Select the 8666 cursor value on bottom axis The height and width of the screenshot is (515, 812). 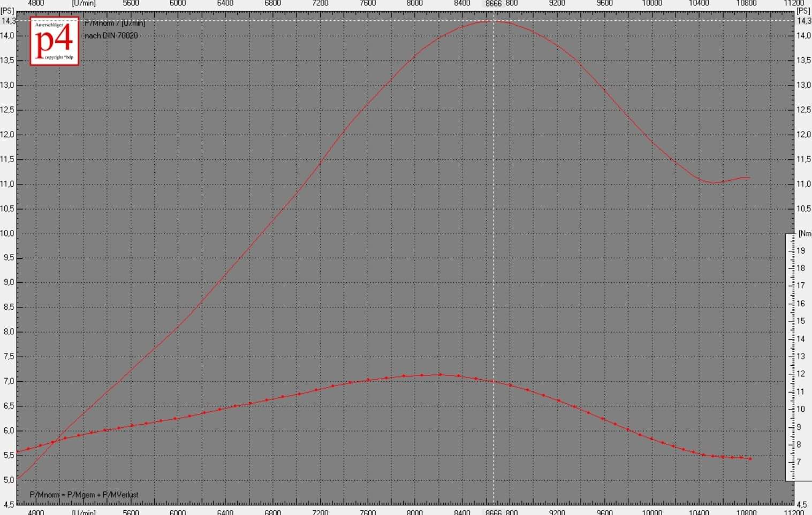493,512
